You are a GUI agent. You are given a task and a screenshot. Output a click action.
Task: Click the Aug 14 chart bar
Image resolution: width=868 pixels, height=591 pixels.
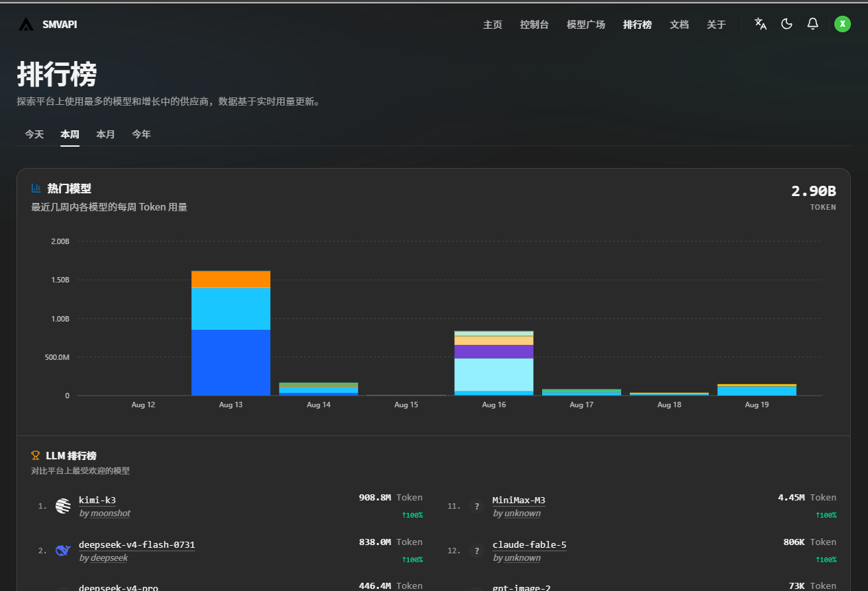point(318,389)
